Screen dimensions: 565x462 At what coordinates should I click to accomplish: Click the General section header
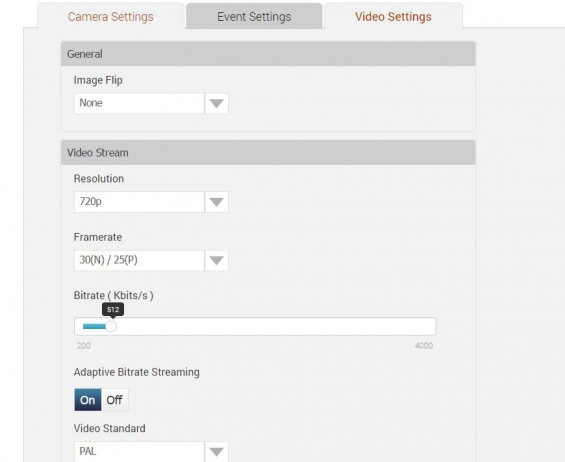(268, 54)
